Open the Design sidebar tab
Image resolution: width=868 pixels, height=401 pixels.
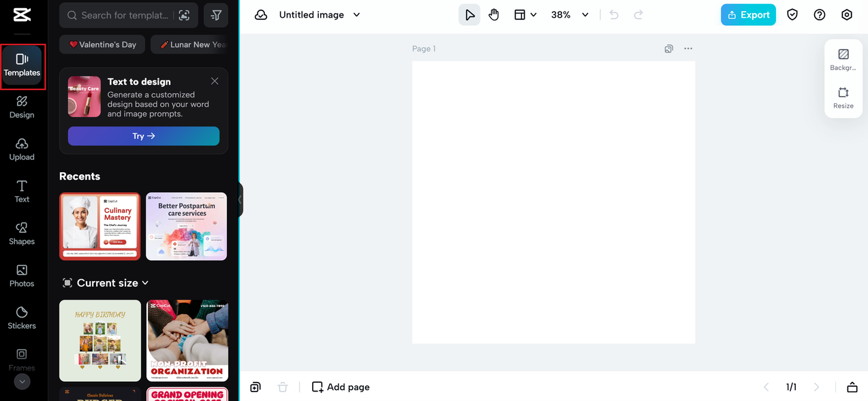tap(22, 108)
